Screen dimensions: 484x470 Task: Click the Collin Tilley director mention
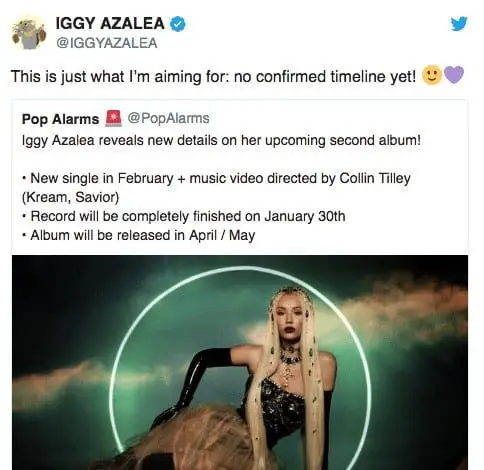pos(375,178)
